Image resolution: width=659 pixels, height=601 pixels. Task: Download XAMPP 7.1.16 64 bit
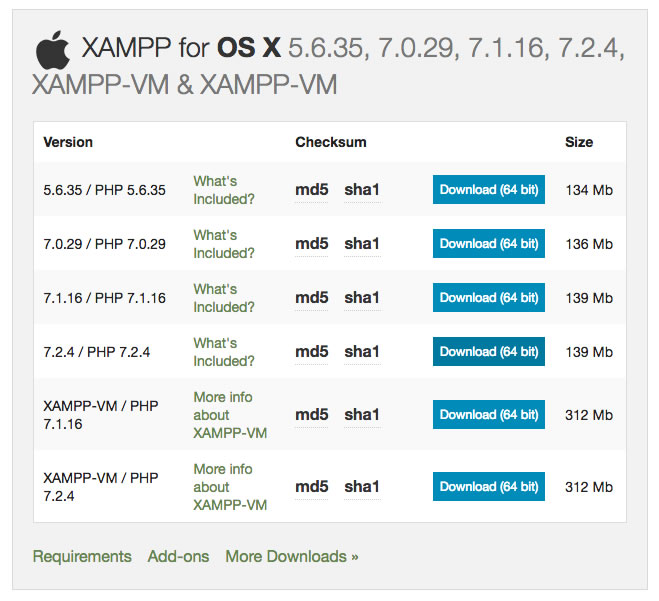tap(489, 298)
